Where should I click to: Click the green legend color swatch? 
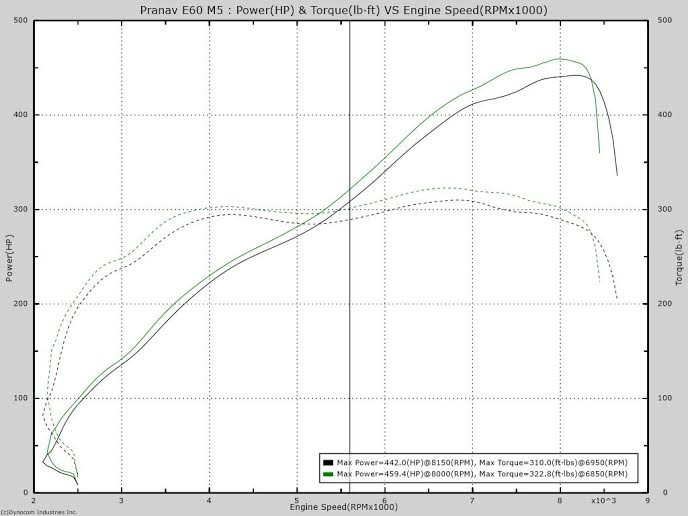[x=328, y=474]
